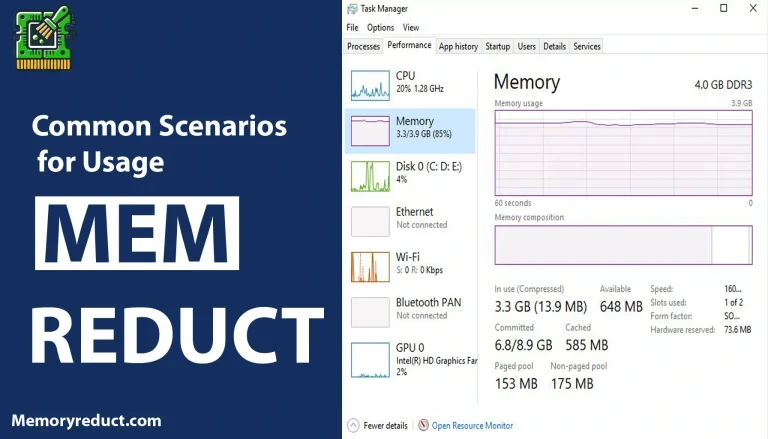
Task: Click the 4.0 GB DDR3 label
Action: point(723,85)
